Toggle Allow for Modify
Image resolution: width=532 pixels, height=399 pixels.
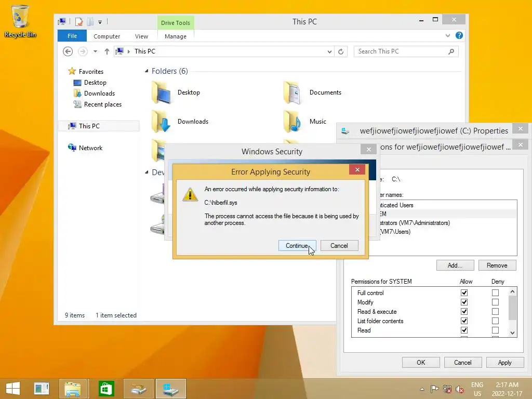click(464, 302)
